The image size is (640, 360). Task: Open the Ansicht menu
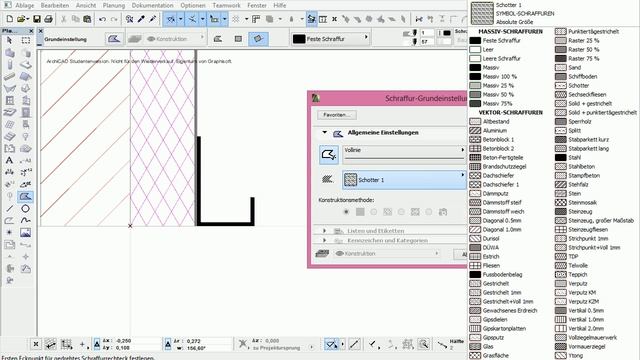coord(86,5)
